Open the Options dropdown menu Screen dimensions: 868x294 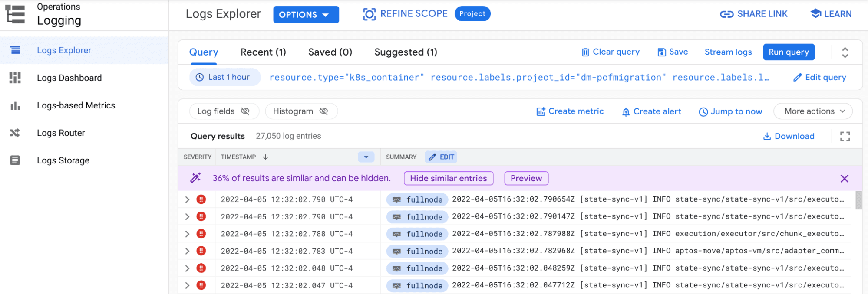(x=306, y=15)
